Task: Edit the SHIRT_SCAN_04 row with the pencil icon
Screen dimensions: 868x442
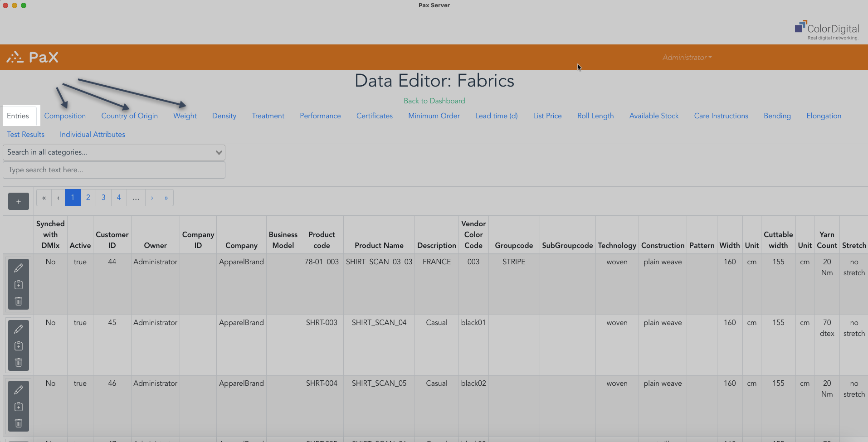Action: coord(19,329)
